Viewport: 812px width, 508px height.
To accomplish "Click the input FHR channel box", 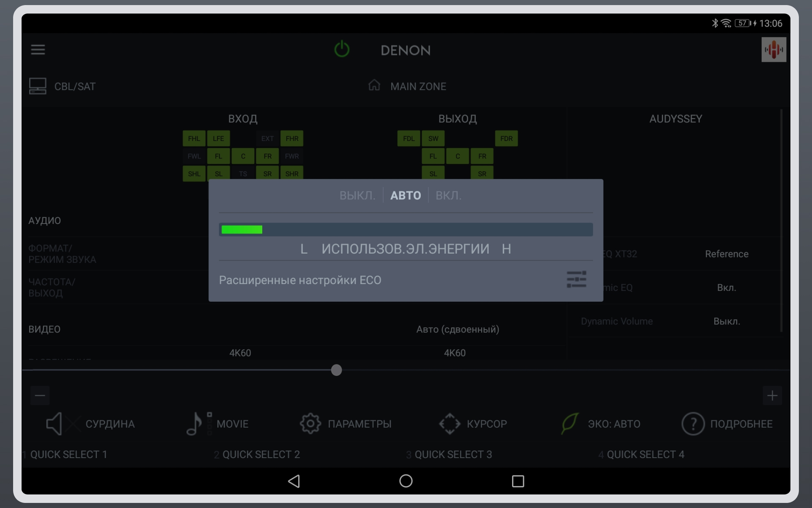I will (292, 138).
